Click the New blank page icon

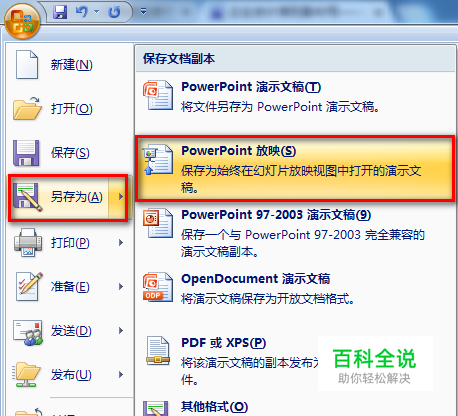27,65
